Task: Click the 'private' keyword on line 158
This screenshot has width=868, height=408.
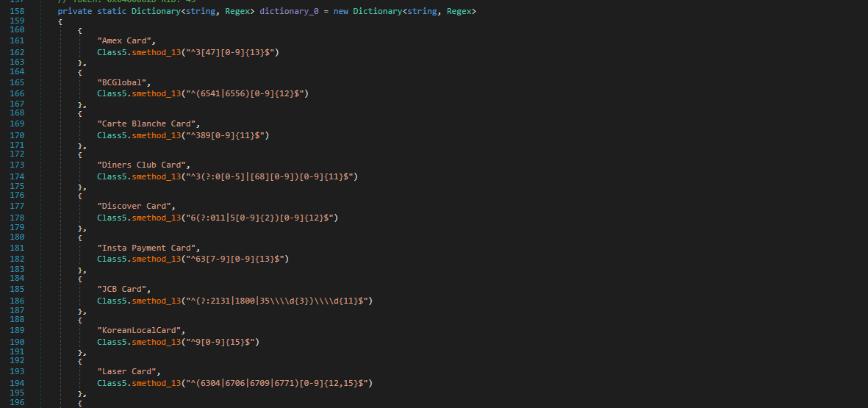Action: click(x=74, y=12)
